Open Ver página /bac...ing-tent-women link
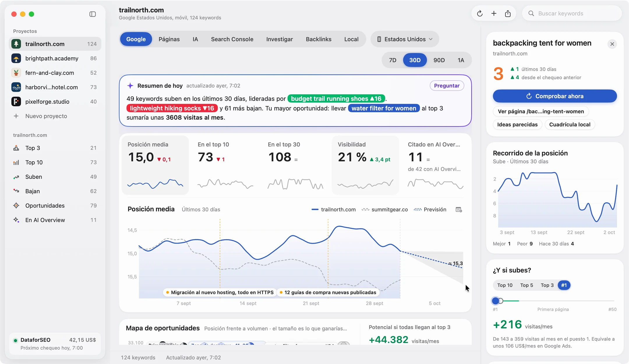629x364 pixels. [x=541, y=111]
